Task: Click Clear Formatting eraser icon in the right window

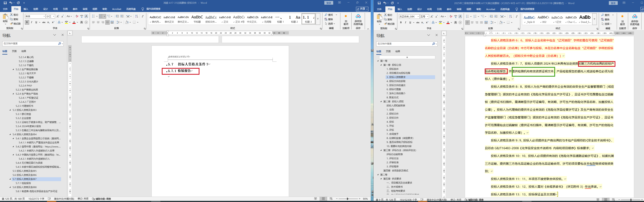Action: click(x=451, y=16)
